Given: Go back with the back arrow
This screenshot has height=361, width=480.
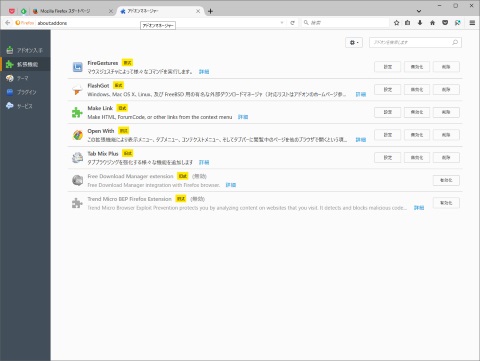Looking at the screenshot, I should [x=7, y=23].
